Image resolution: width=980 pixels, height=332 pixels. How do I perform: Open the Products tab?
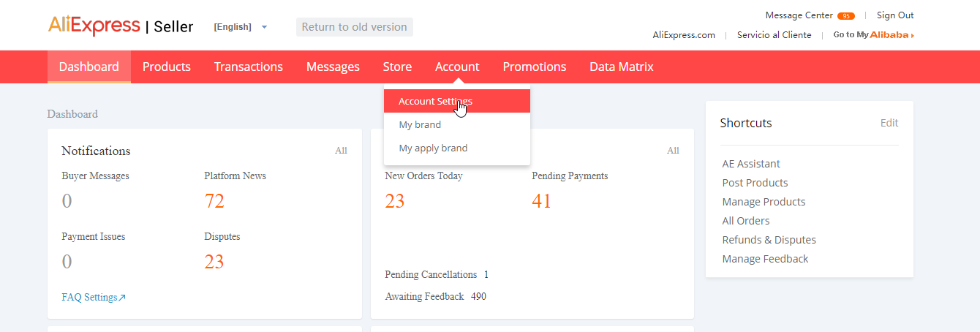[x=166, y=67]
